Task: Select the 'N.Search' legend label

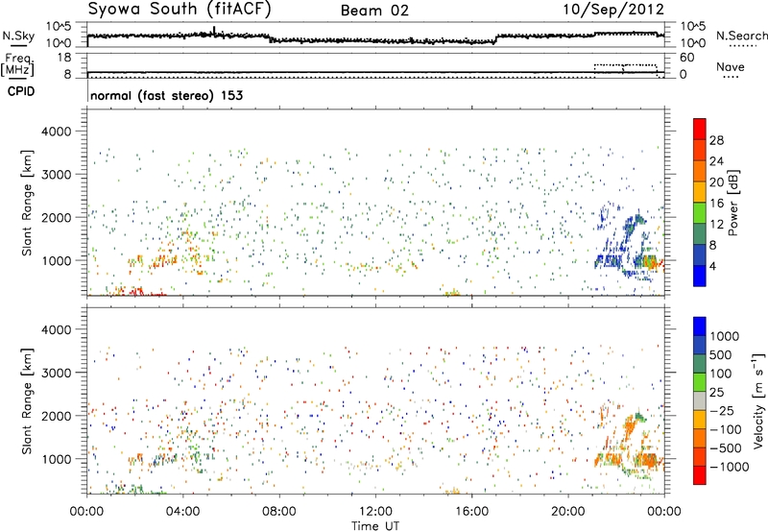Action: click(741, 36)
